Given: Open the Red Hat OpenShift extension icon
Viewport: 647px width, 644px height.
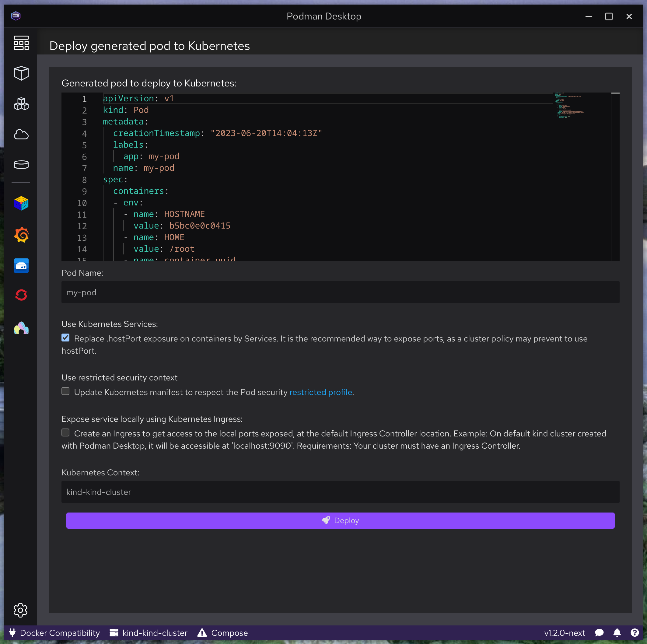Looking at the screenshot, I should pyautogui.click(x=21, y=295).
